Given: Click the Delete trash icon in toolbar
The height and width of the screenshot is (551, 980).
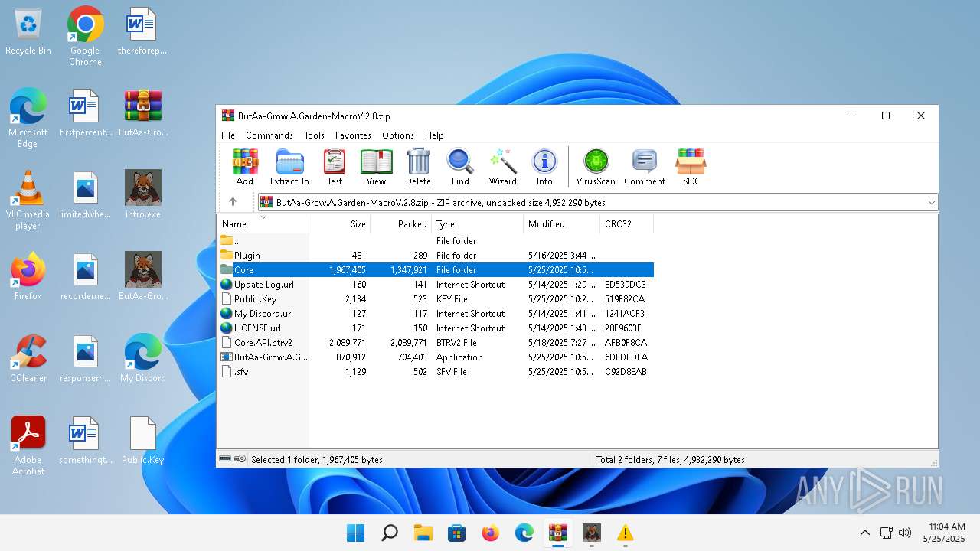Looking at the screenshot, I should pos(418,167).
